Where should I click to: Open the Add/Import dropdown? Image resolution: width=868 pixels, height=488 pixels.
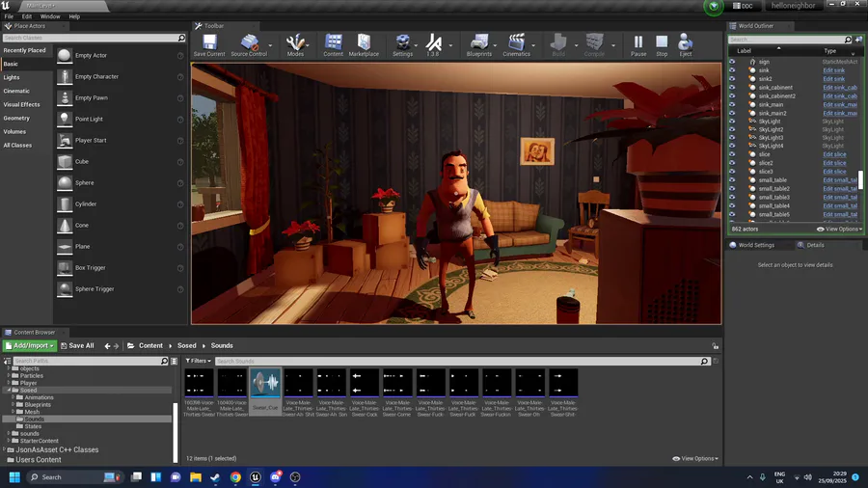(30, 346)
